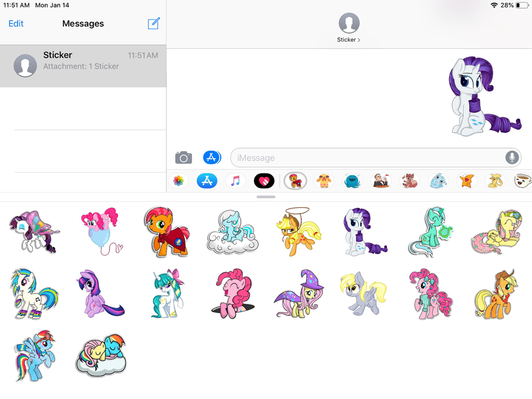Open the App Store icon in the app drawer

click(x=207, y=181)
